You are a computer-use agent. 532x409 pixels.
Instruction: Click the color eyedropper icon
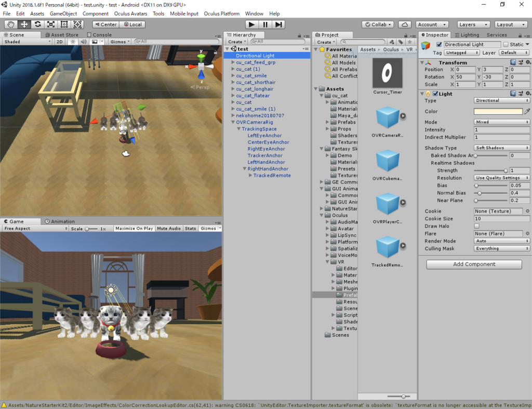pyautogui.click(x=527, y=111)
